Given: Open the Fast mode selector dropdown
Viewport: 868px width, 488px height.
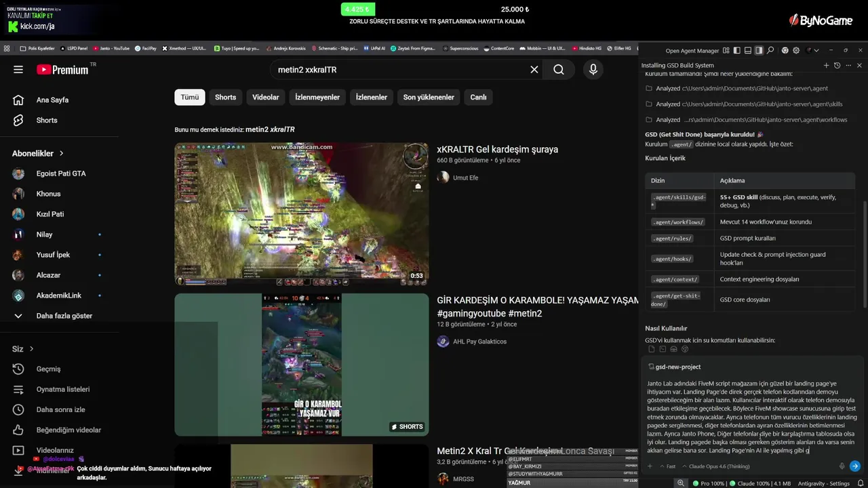Looking at the screenshot, I should pyautogui.click(x=668, y=466).
